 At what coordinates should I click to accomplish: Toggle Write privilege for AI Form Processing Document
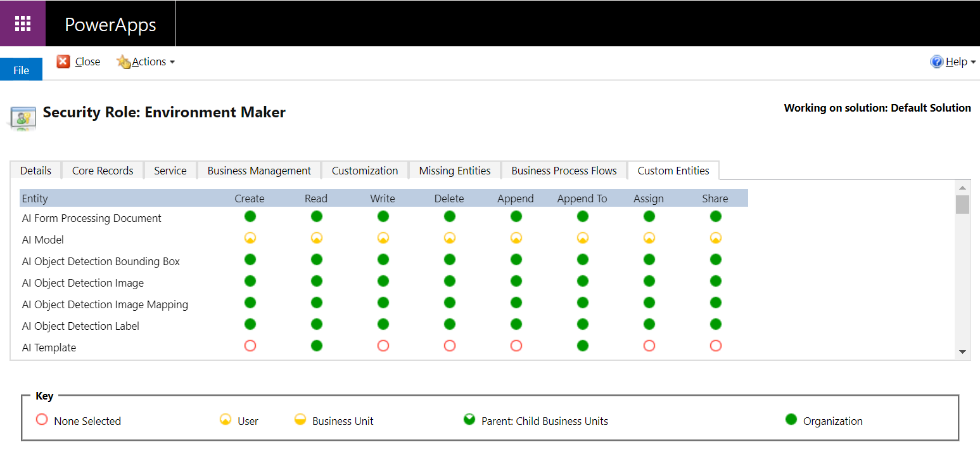click(383, 216)
